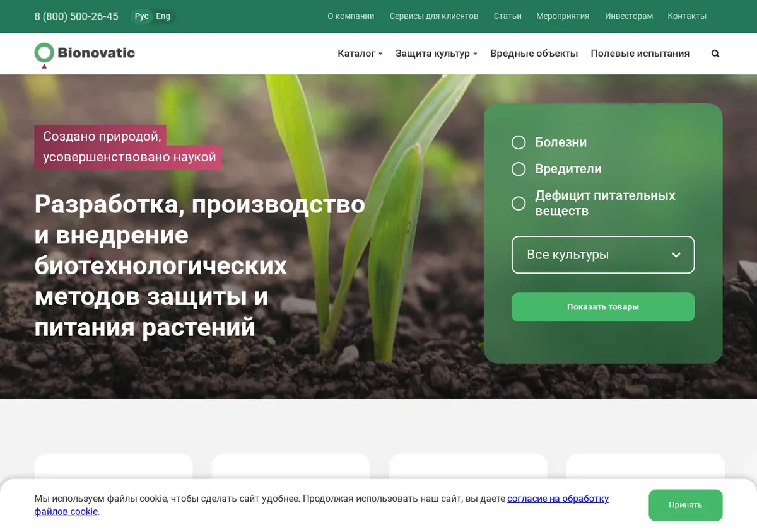Image resolution: width=757 pixels, height=532 pixels.
Task: Open Вредные объекты section
Action: 534,54
